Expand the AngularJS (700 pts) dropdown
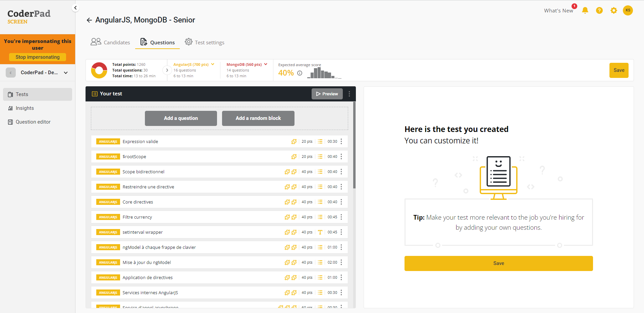The height and width of the screenshot is (313, 644). click(x=213, y=64)
